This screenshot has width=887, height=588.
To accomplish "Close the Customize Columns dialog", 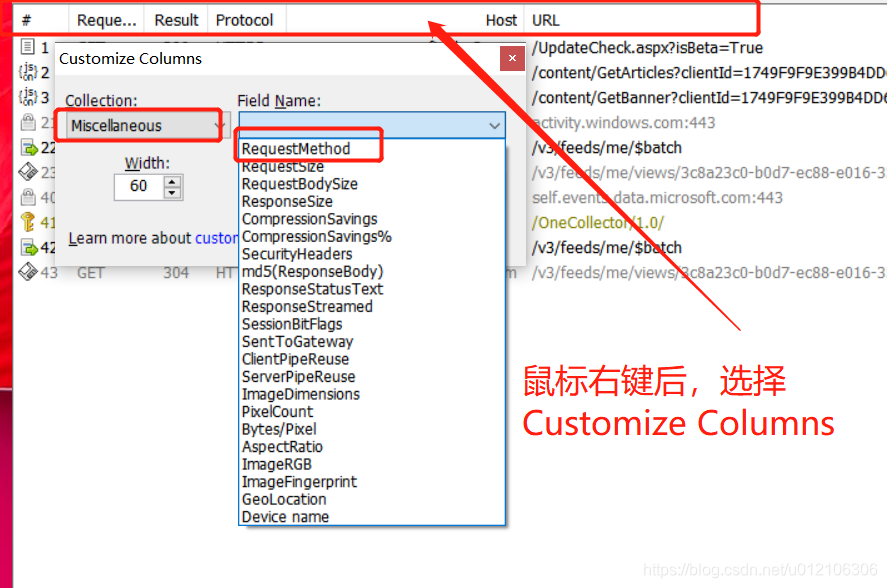I will [512, 58].
